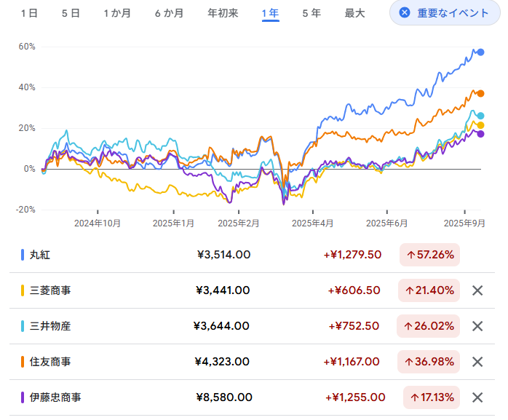This screenshot has height=420, width=508.
Task: Select the 5日 time range tab
Action: (71, 13)
